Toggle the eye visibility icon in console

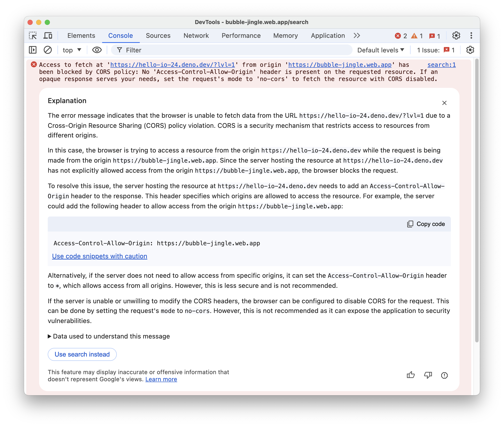click(x=96, y=50)
